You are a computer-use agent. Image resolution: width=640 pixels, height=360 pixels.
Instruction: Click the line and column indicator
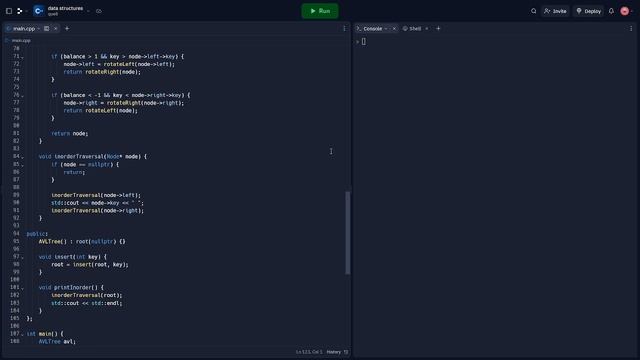[309, 352]
